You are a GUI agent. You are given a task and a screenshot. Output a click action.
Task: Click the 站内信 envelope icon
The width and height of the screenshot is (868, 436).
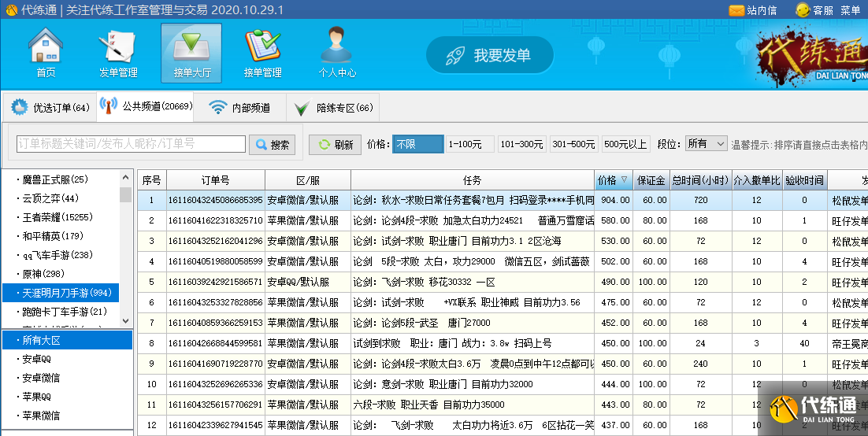[736, 10]
